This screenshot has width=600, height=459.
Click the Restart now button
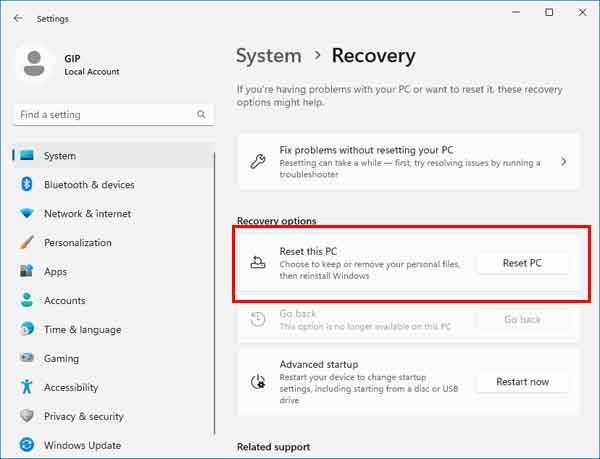522,382
